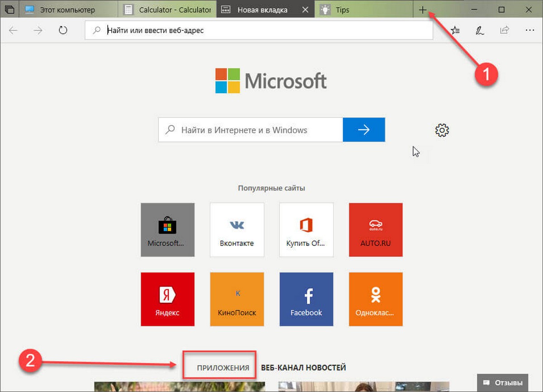543x392 pixels.
Task: Open the AUTO.RU tile
Action: pos(376,230)
